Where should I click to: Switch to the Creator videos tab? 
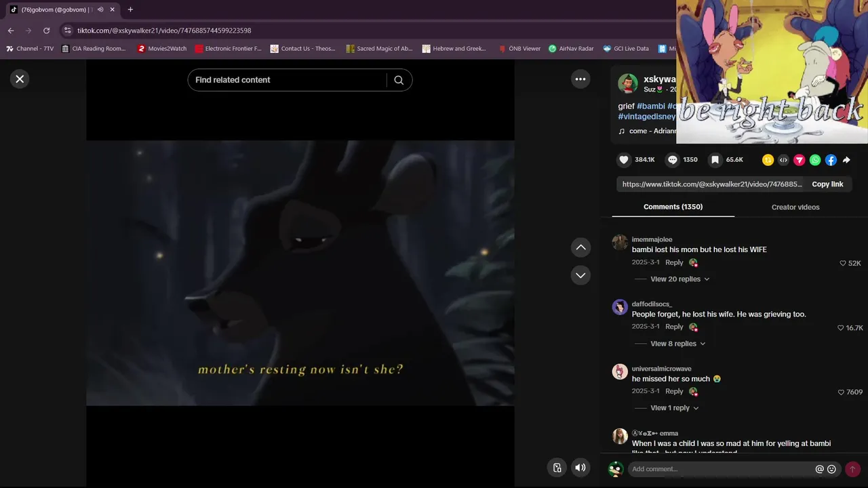[x=795, y=207]
